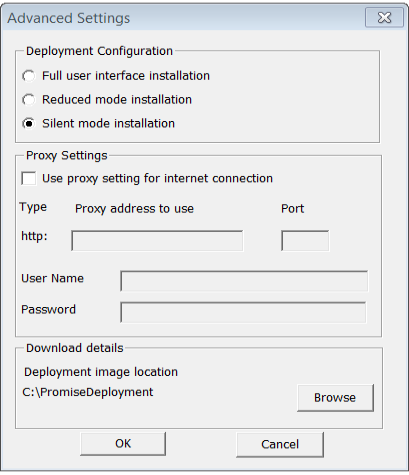
Task: Click the Proxy address to use label
Action: click(x=134, y=209)
